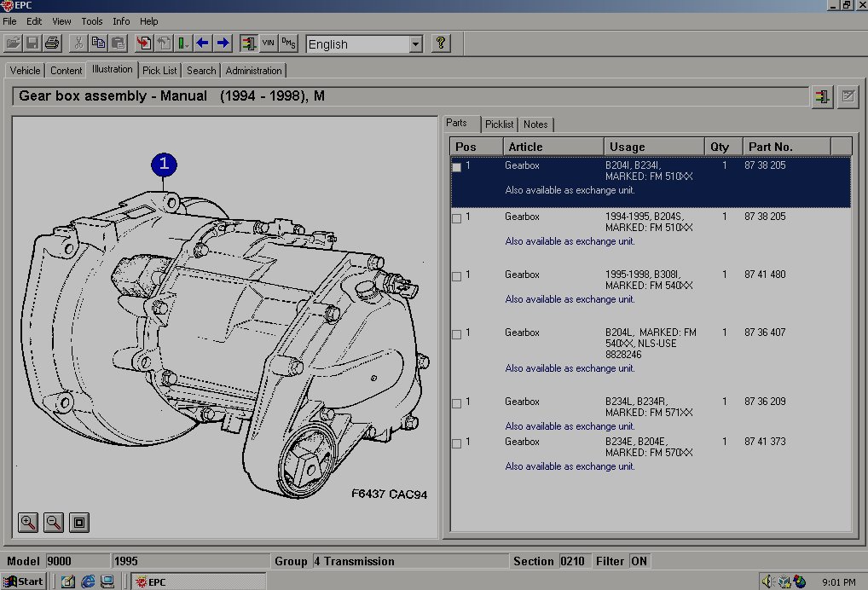Click the Windows Start button
The image size is (868, 590).
pyautogui.click(x=24, y=581)
